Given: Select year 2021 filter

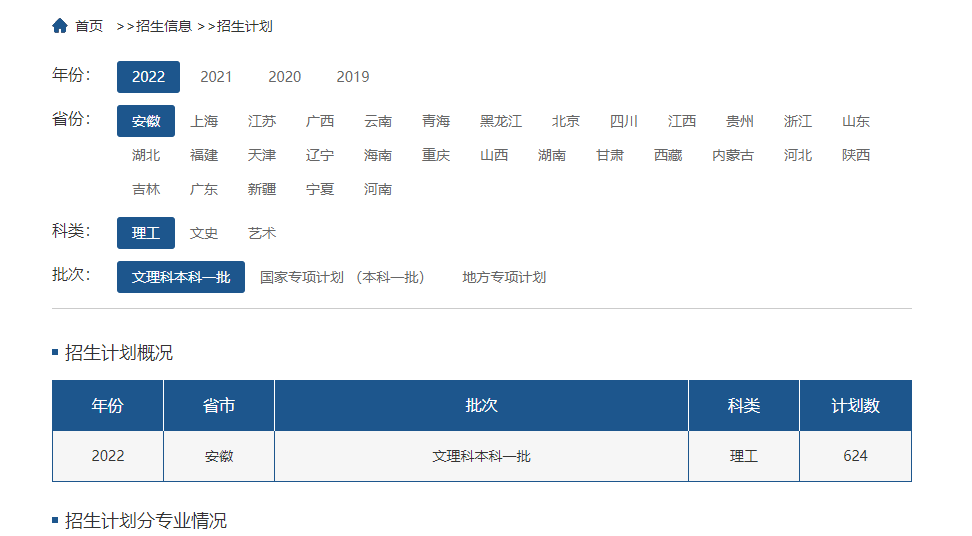Looking at the screenshot, I should [216, 77].
